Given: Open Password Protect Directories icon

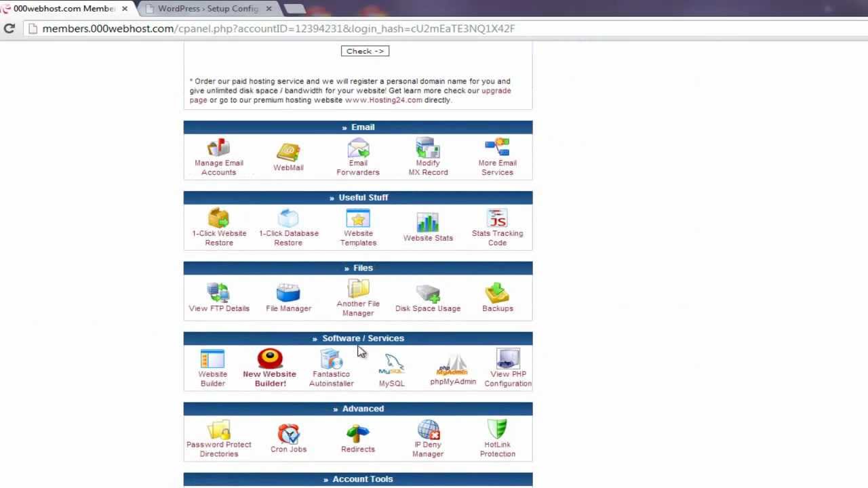Looking at the screenshot, I should point(218,429).
